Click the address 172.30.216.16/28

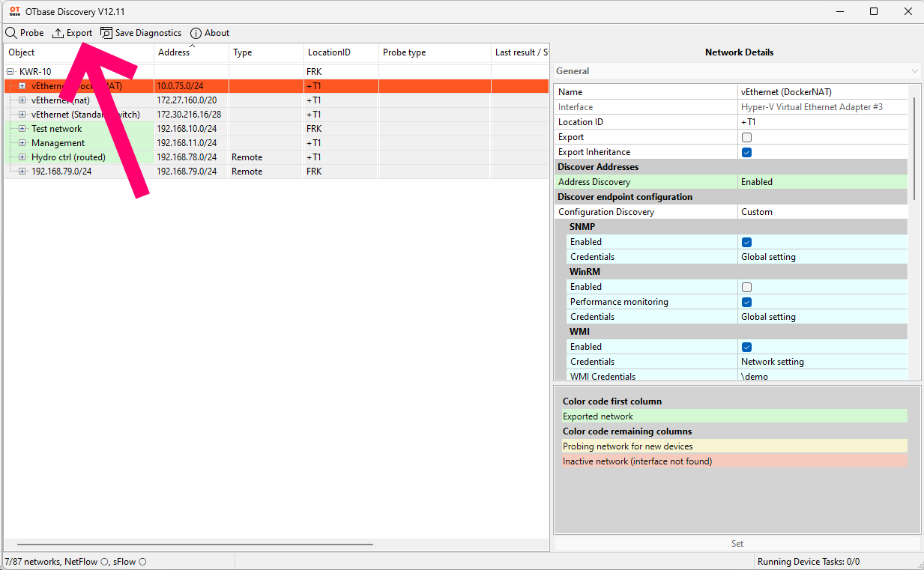coord(189,115)
